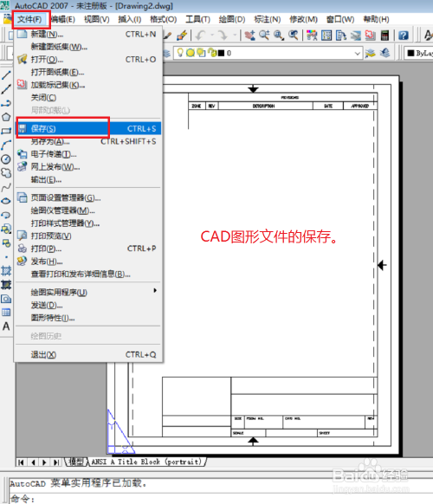Open the 插入(I) menu
433x504 pixels.
pos(130,19)
